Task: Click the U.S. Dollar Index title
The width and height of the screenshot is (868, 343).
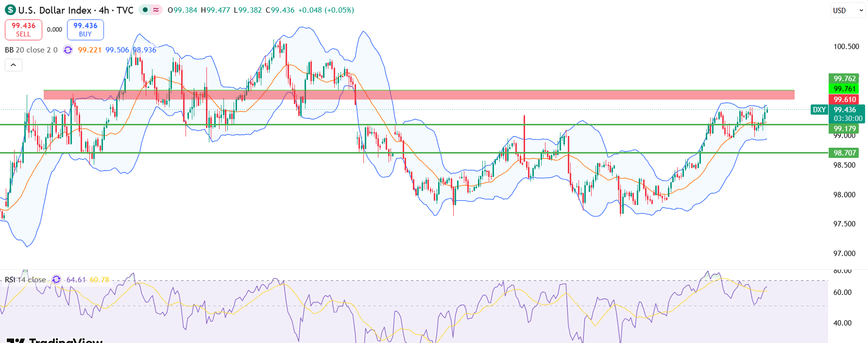Action: [x=55, y=10]
